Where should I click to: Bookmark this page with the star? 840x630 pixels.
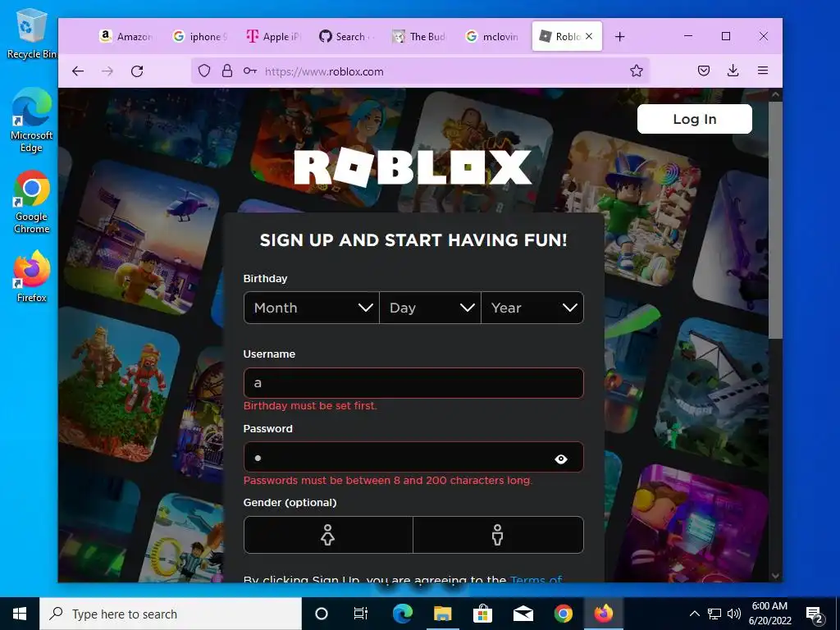637,71
